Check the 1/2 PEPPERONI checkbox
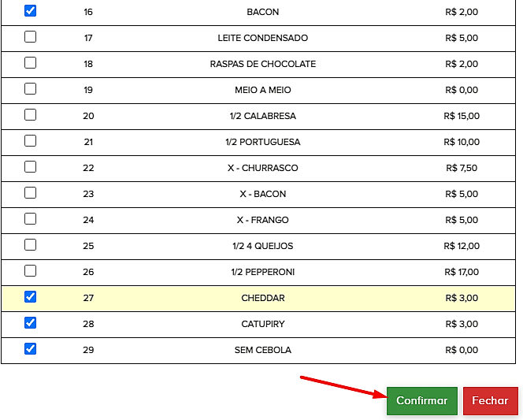The width and height of the screenshot is (523, 420). pyautogui.click(x=30, y=271)
